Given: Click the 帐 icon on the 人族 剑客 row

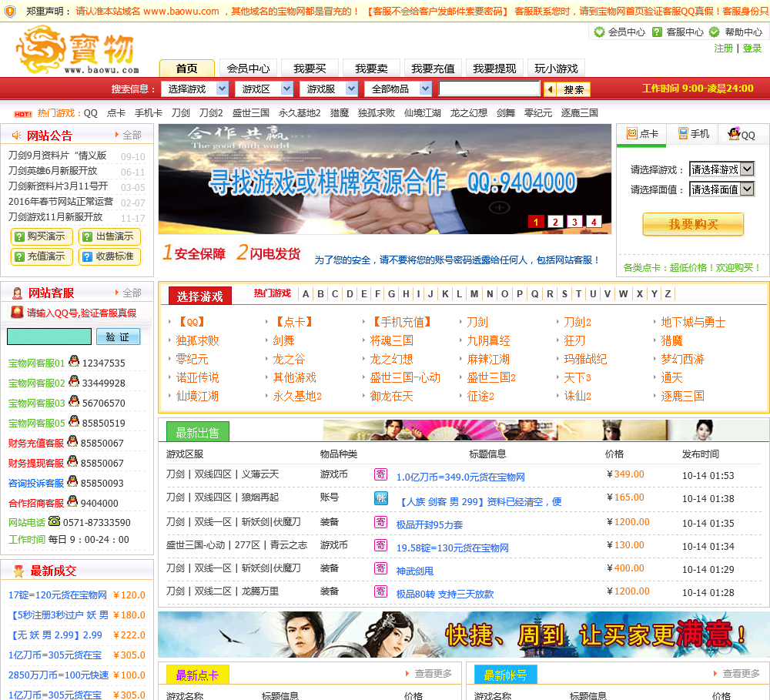Looking at the screenshot, I should [380, 498].
